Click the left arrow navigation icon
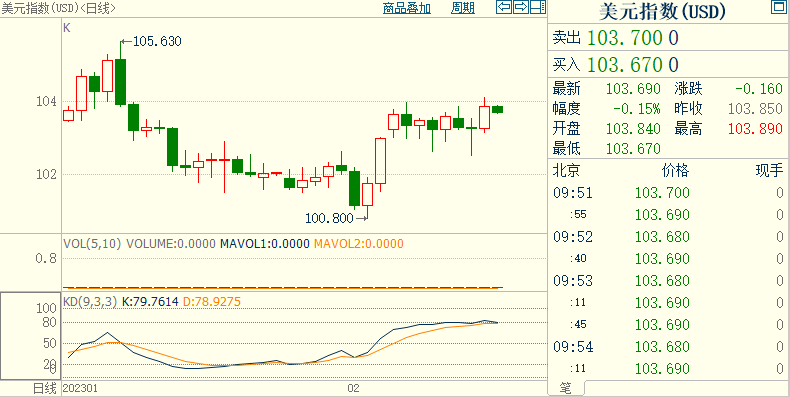 tap(504, 7)
